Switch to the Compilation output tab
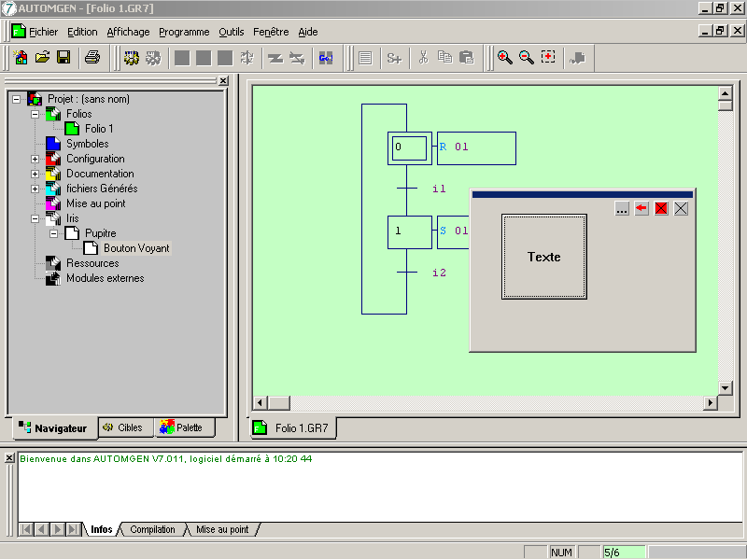Viewport: 747px width, 560px height. 152,529
